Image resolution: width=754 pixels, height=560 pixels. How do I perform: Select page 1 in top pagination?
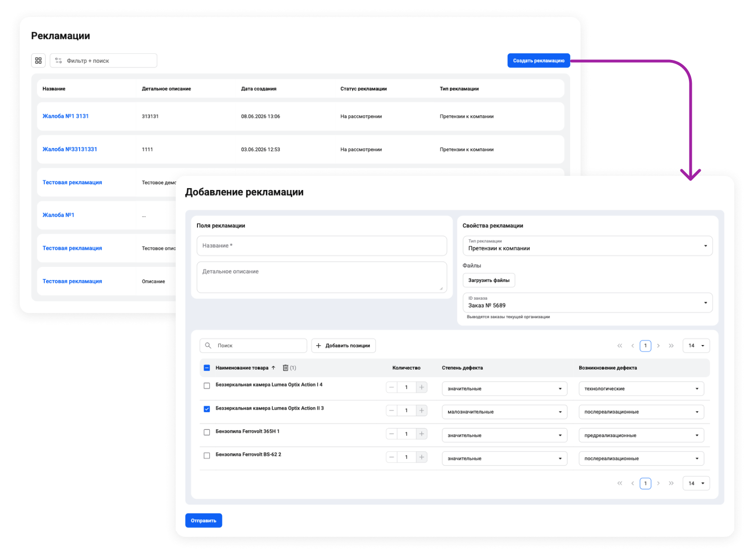coord(645,346)
